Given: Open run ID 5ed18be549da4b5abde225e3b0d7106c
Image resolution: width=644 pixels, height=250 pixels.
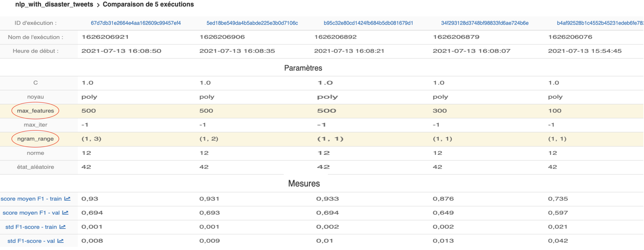Looking at the screenshot, I should (x=252, y=23).
